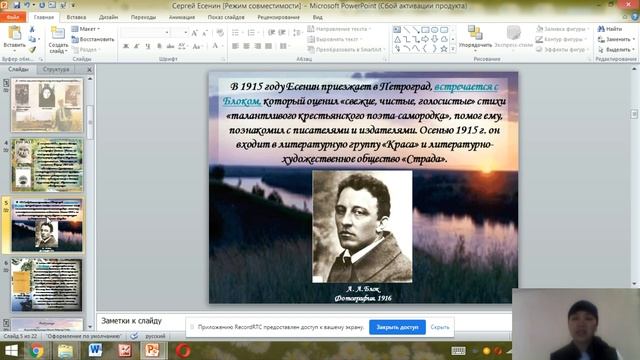Toggle bold (Ж) formatting
This screenshot has width=640, height=360.
pyautogui.click(x=126, y=46)
